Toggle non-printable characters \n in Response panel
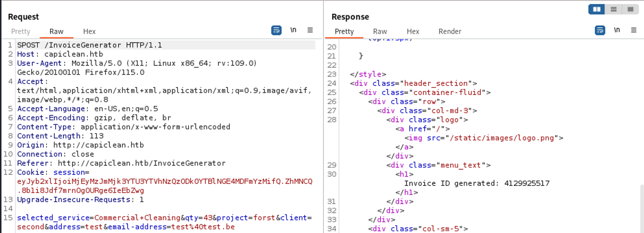Viewport: 644px width, 233px height. coord(617,30)
